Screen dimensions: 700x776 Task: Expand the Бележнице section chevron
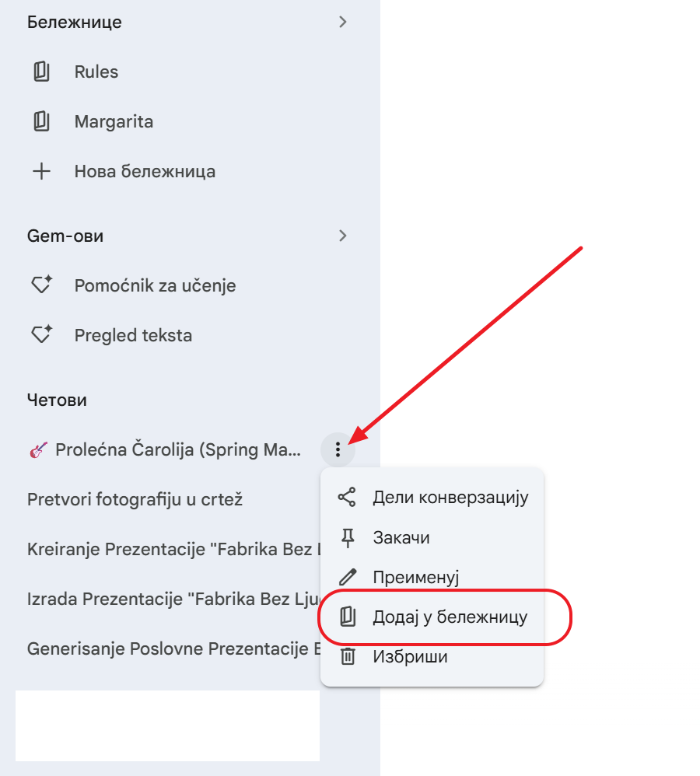343,22
